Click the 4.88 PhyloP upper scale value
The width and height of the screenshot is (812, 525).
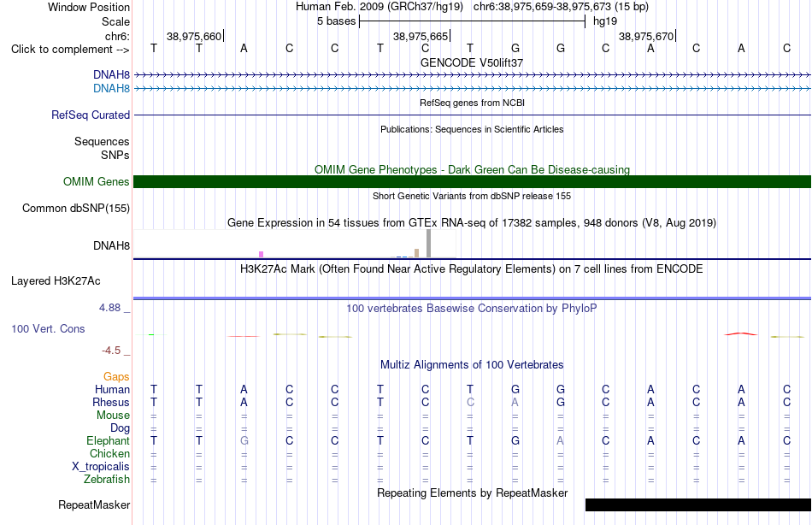(x=109, y=308)
